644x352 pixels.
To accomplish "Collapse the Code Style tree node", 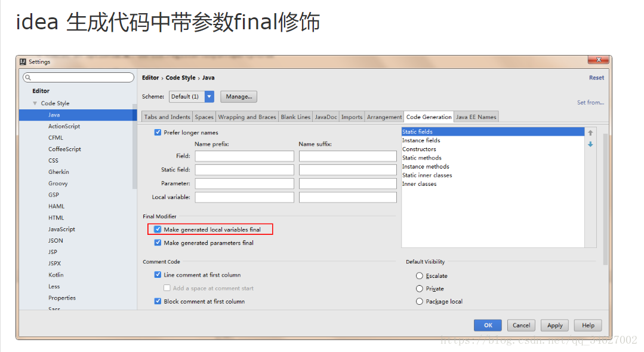I will [x=35, y=103].
